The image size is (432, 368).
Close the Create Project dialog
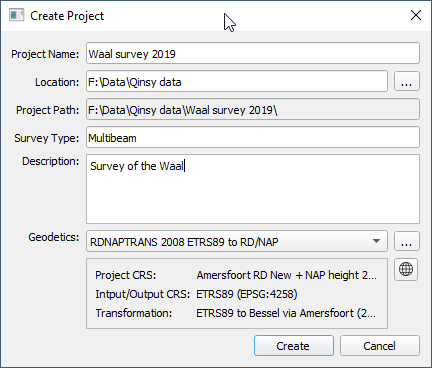point(416,15)
